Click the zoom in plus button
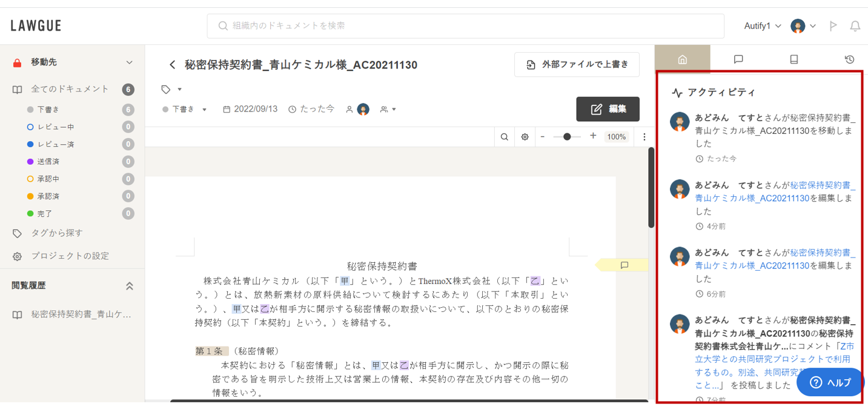This screenshot has width=868, height=418. [x=593, y=136]
